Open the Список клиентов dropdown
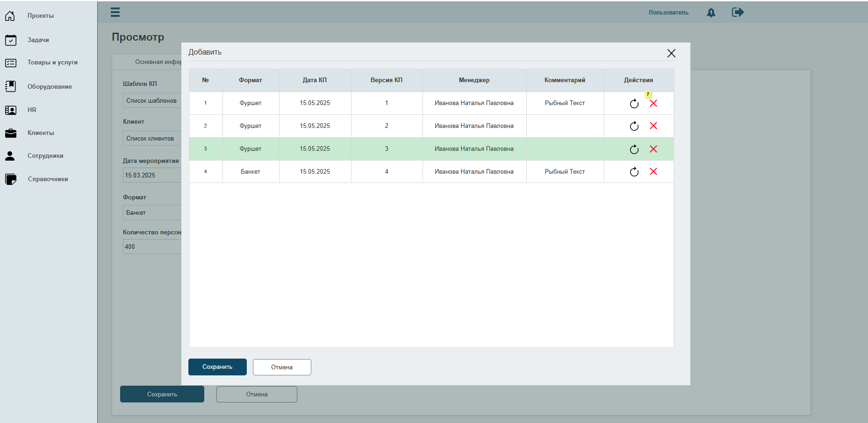This screenshot has height=423, width=868. pos(152,138)
